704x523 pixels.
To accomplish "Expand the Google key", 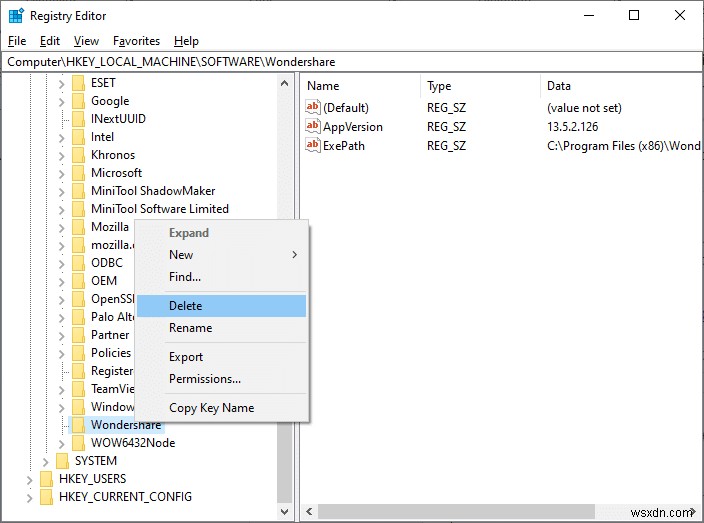I will [x=62, y=102].
